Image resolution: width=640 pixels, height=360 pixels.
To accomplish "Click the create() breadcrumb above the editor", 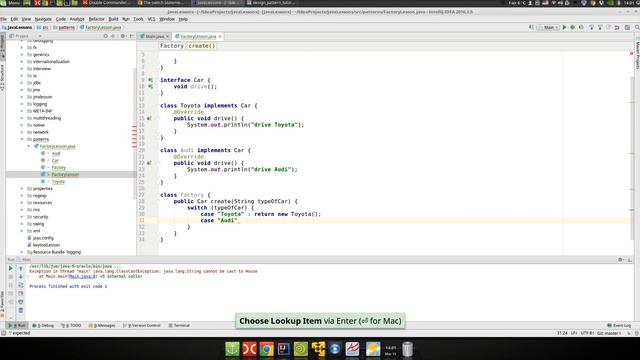I will (202, 46).
